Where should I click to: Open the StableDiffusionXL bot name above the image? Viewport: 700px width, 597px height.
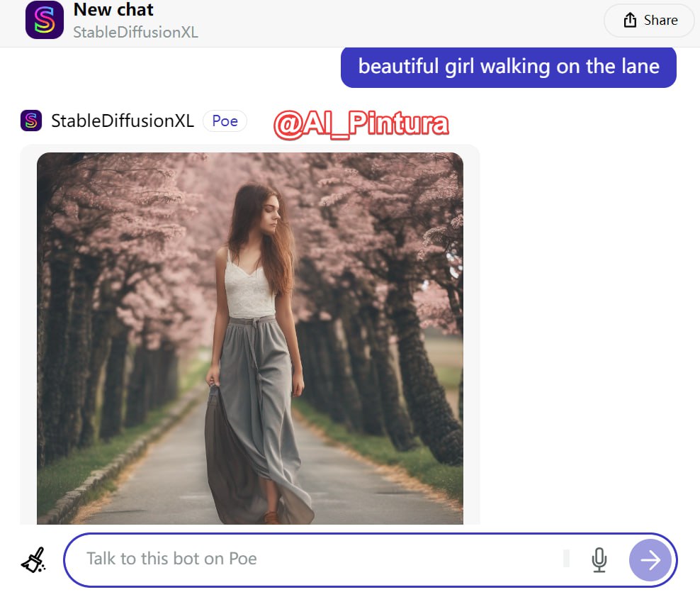(x=122, y=121)
